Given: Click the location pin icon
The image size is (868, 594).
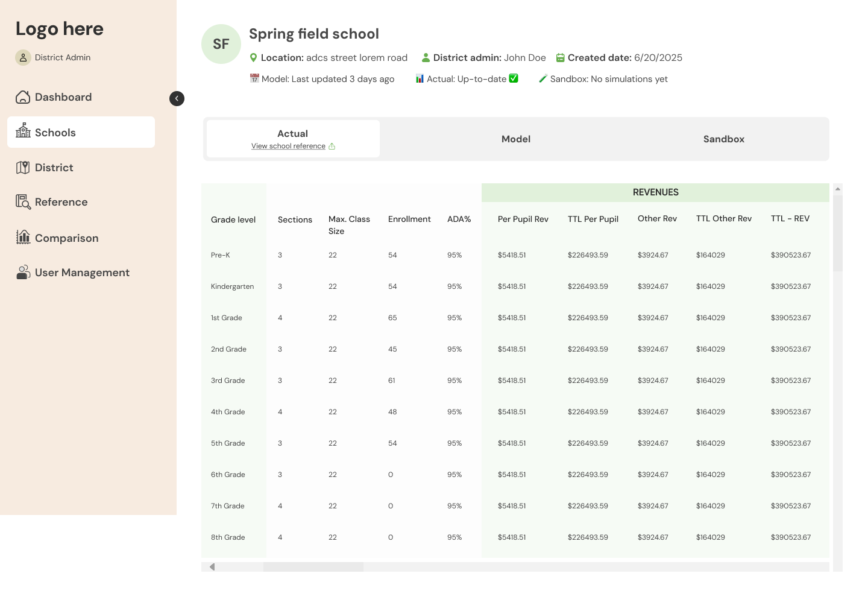Looking at the screenshot, I should point(254,58).
